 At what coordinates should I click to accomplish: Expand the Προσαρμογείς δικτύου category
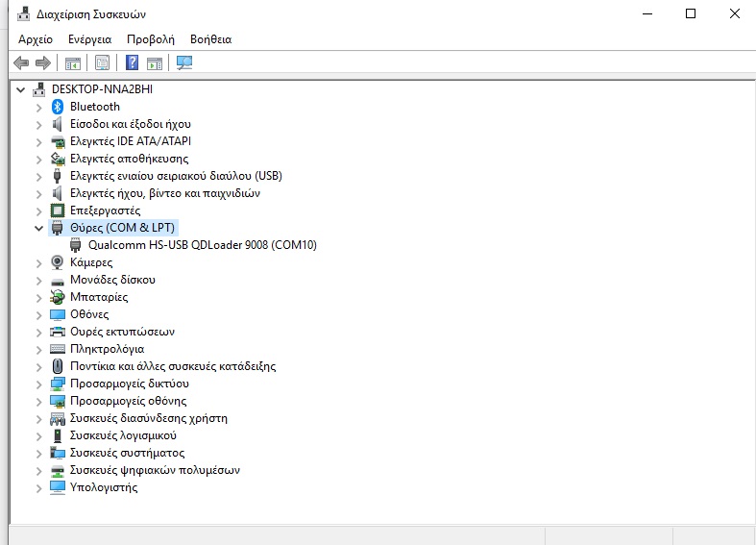pyautogui.click(x=39, y=384)
